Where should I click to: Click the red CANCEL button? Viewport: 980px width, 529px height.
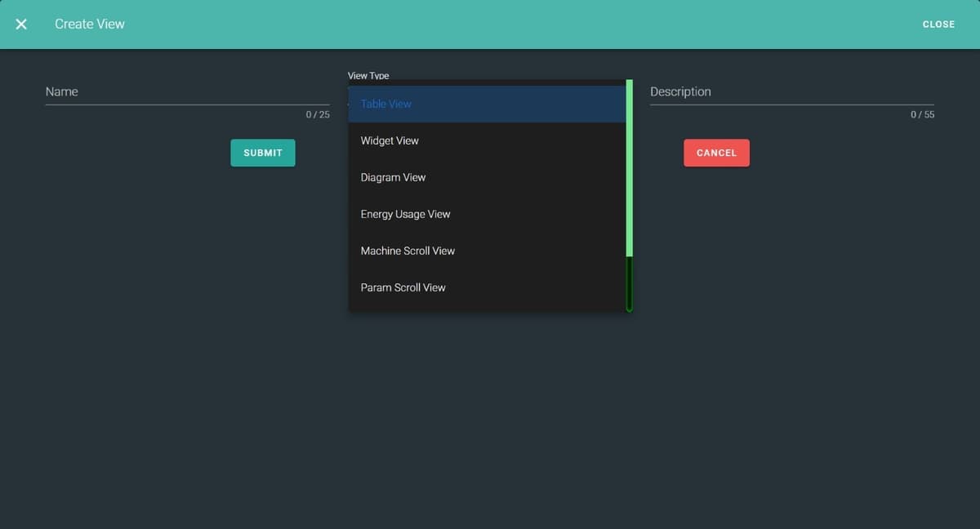click(x=716, y=153)
